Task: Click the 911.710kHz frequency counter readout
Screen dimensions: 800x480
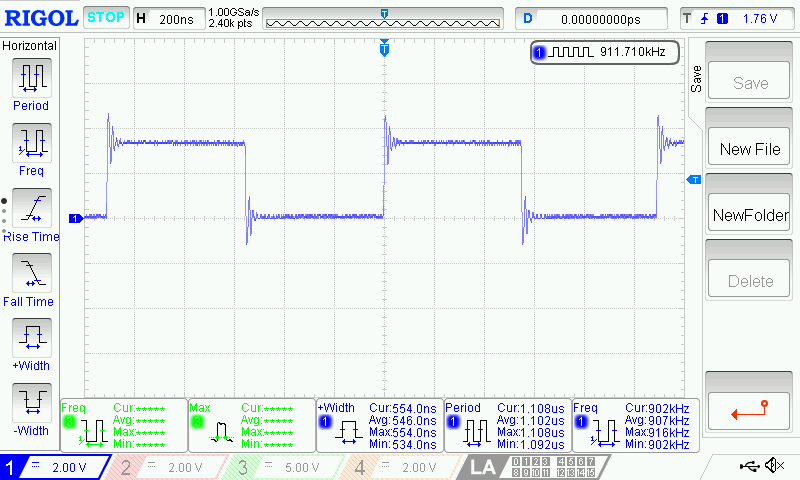Action: (605, 52)
